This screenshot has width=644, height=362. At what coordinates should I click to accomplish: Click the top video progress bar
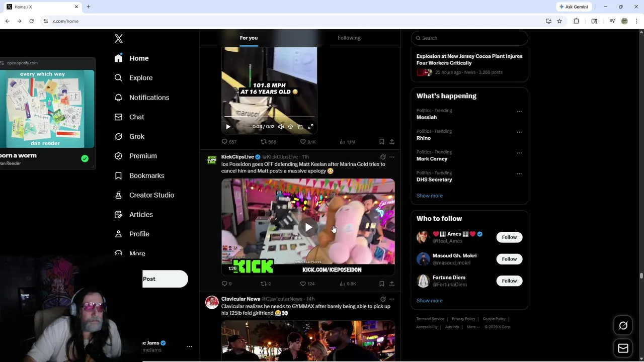click(x=269, y=117)
